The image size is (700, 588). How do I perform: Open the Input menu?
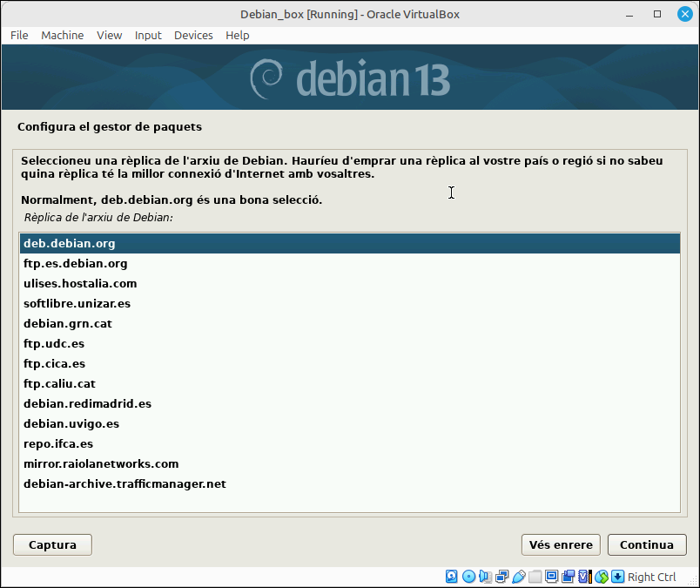point(148,36)
